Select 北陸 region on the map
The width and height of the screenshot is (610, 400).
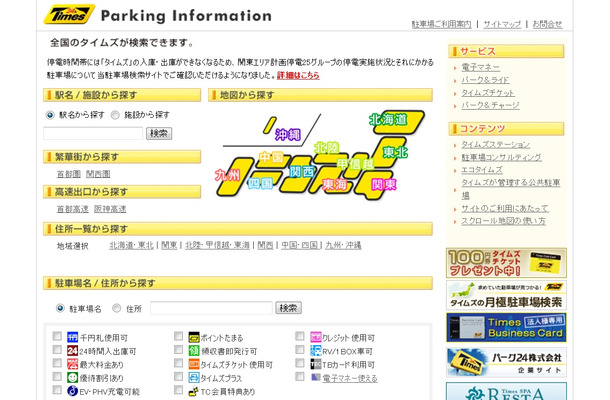tap(326, 147)
